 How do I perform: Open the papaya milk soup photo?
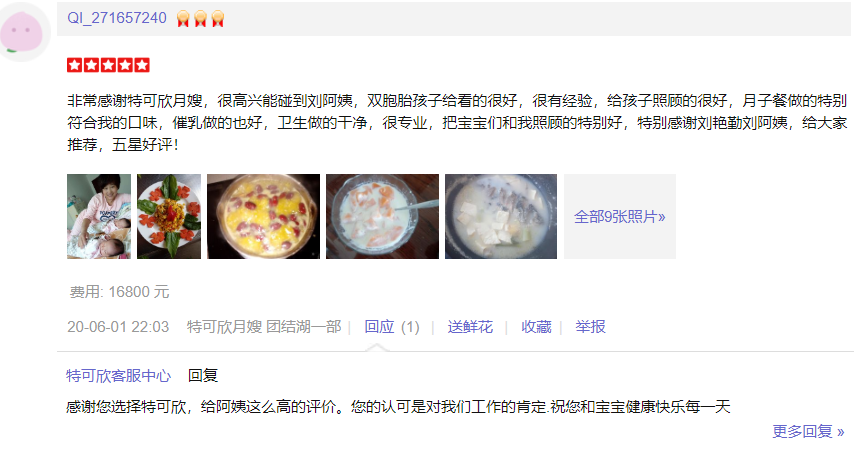pyautogui.click(x=382, y=216)
